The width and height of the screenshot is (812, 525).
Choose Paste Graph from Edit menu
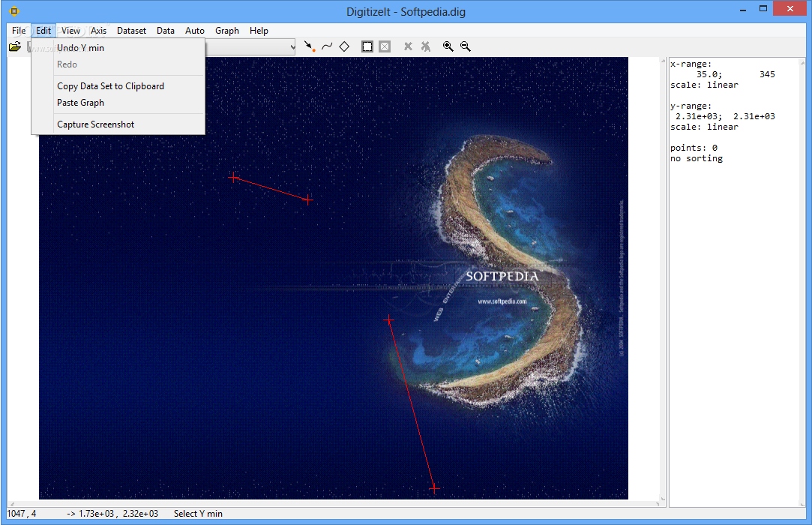pyautogui.click(x=118, y=103)
